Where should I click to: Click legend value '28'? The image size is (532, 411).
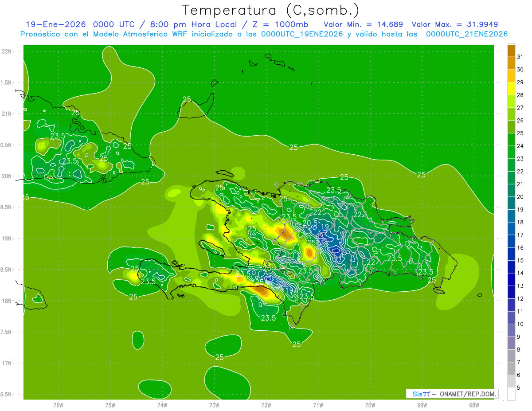(520, 95)
